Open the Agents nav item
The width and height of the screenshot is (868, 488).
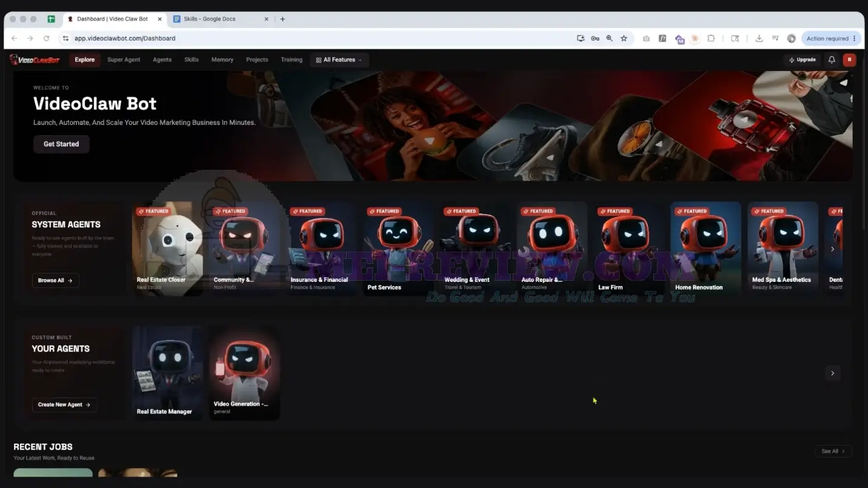click(x=162, y=59)
